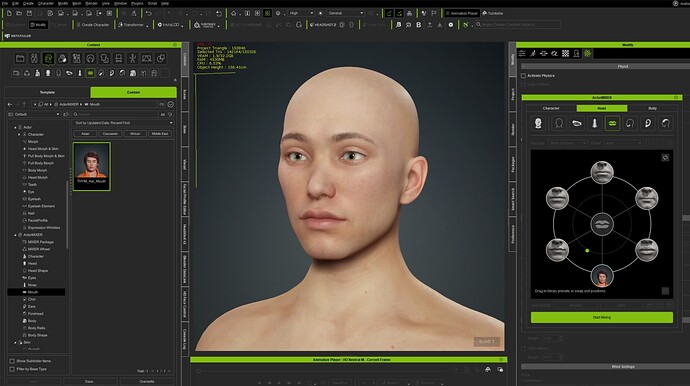Viewport: 690px width, 386px height.
Task: Go back with the content navigation arrow
Action: pyautogui.click(x=10, y=104)
